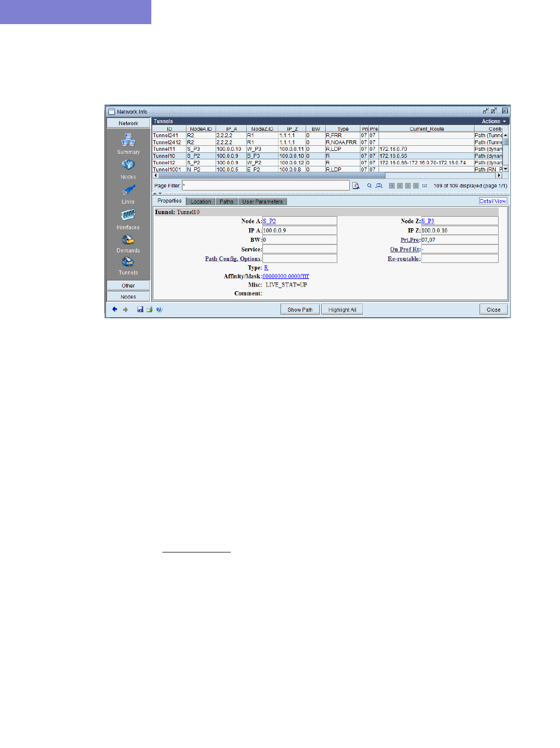The width and height of the screenshot is (560, 748).
Task: Click the table's vertical scrollbar down arrow
Action: click(505, 169)
